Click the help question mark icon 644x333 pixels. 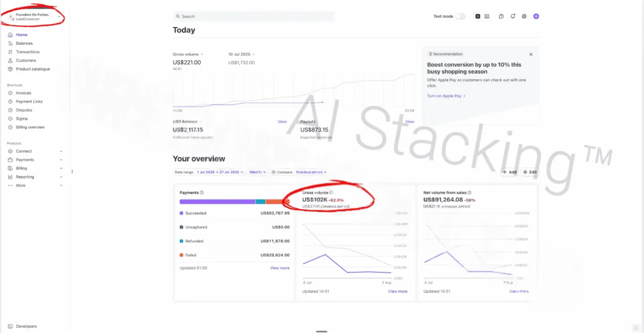(501, 17)
